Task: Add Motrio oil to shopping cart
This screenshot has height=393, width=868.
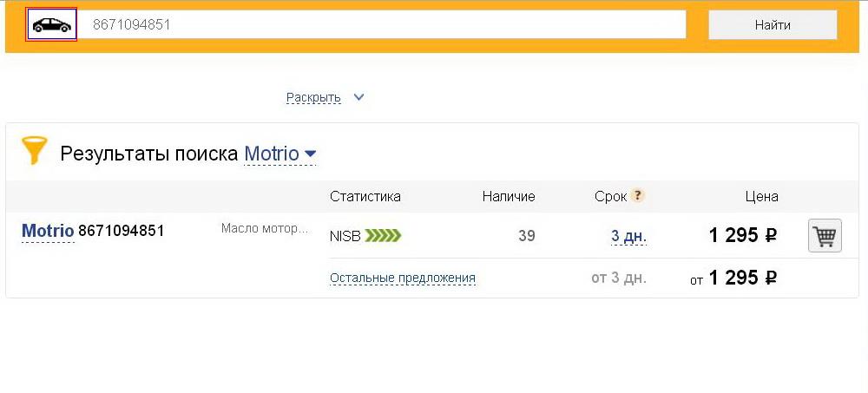Action: 825,236
